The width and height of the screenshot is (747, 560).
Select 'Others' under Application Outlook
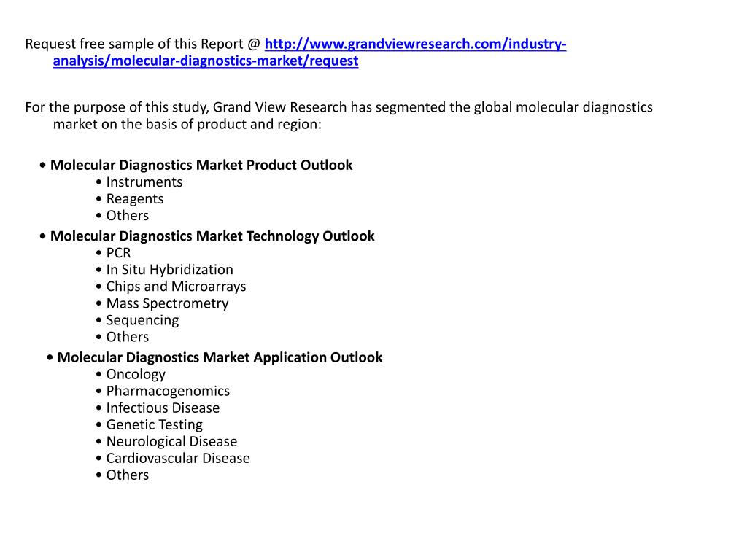127,475
